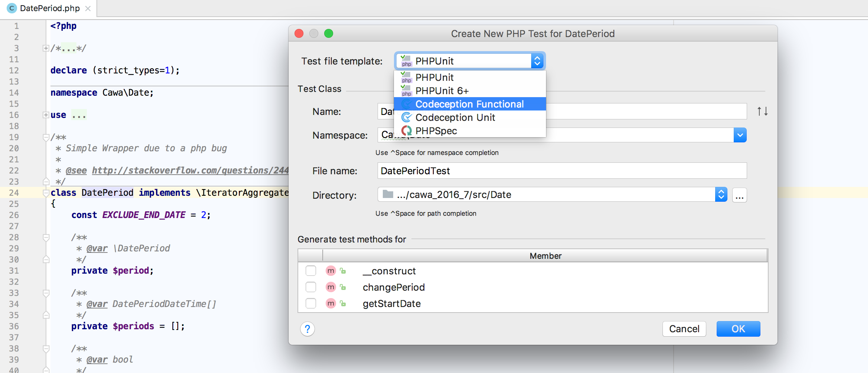Screen dimensions: 868x373
Task: Choose the PHPUnit 6+ template option
Action: (x=442, y=91)
